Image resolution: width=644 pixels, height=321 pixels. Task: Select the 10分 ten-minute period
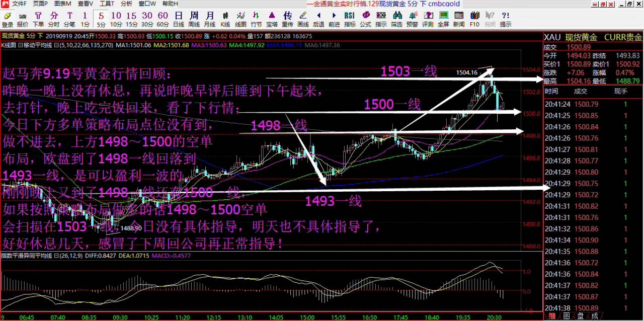(x=116, y=19)
